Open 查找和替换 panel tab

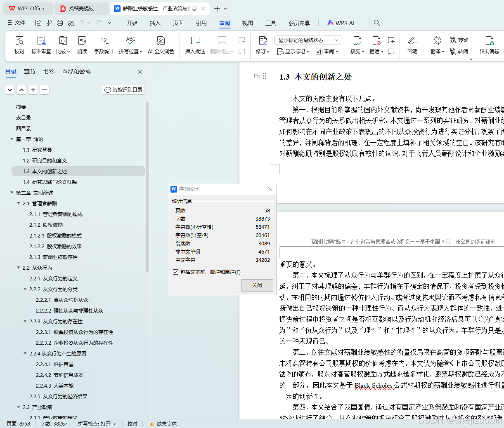coord(76,72)
